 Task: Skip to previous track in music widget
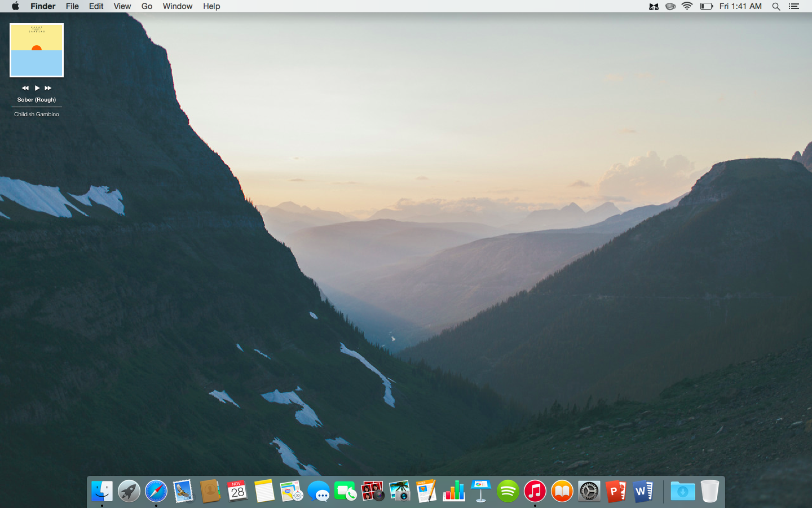25,88
